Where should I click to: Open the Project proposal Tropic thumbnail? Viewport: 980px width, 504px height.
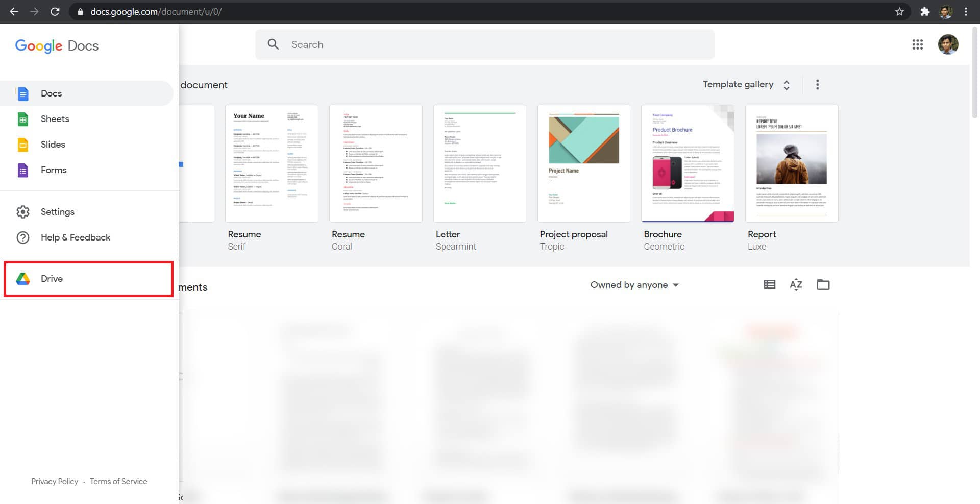pyautogui.click(x=584, y=164)
